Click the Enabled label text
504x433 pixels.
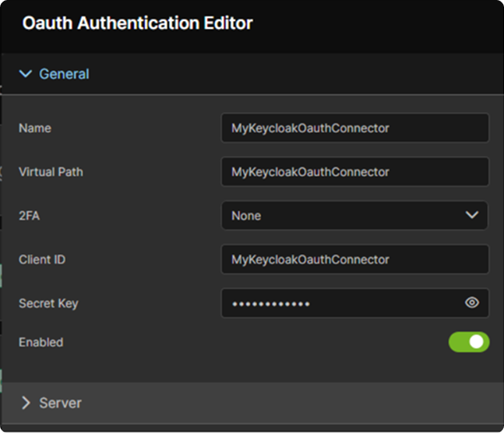pos(41,342)
